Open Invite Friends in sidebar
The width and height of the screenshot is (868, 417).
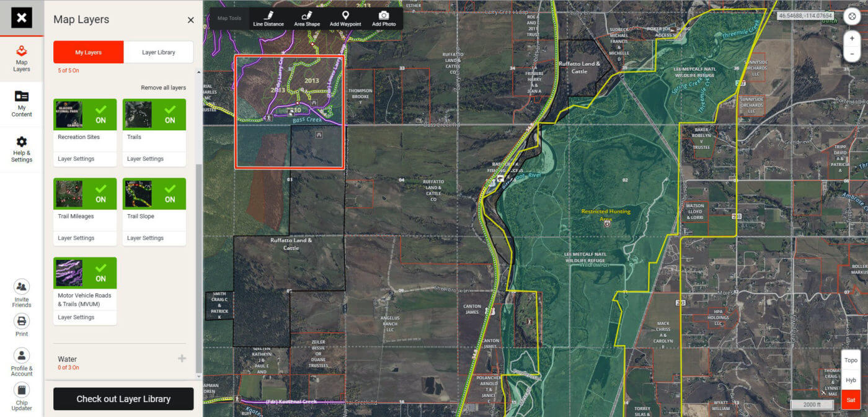[22, 293]
